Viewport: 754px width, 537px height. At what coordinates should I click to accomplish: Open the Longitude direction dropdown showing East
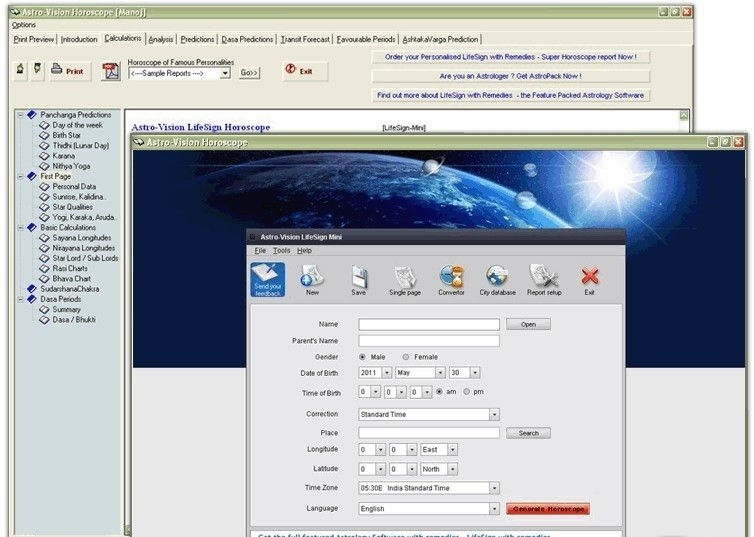pos(452,450)
